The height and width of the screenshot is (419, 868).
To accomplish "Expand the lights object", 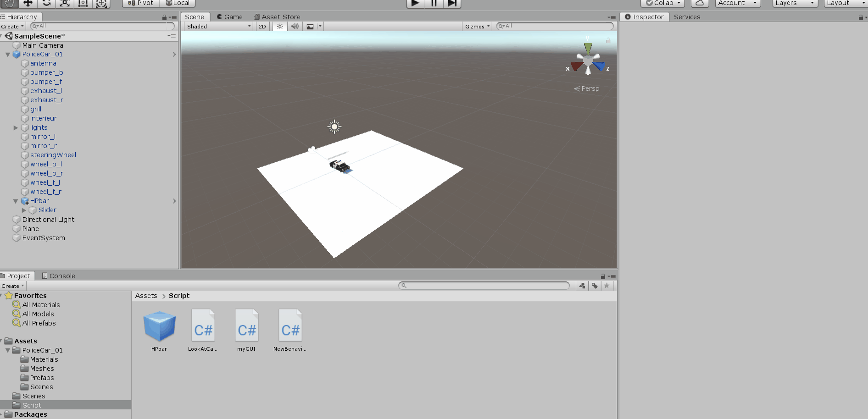I will [x=16, y=128].
